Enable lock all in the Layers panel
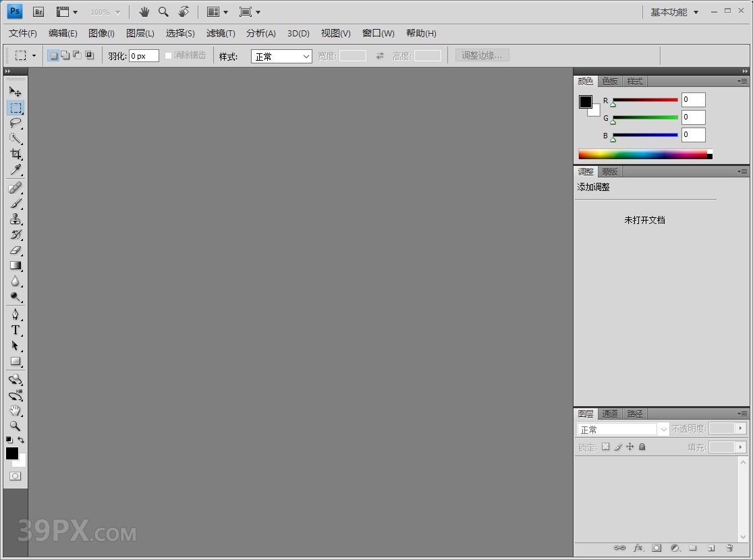The height and width of the screenshot is (560, 753). pos(642,447)
